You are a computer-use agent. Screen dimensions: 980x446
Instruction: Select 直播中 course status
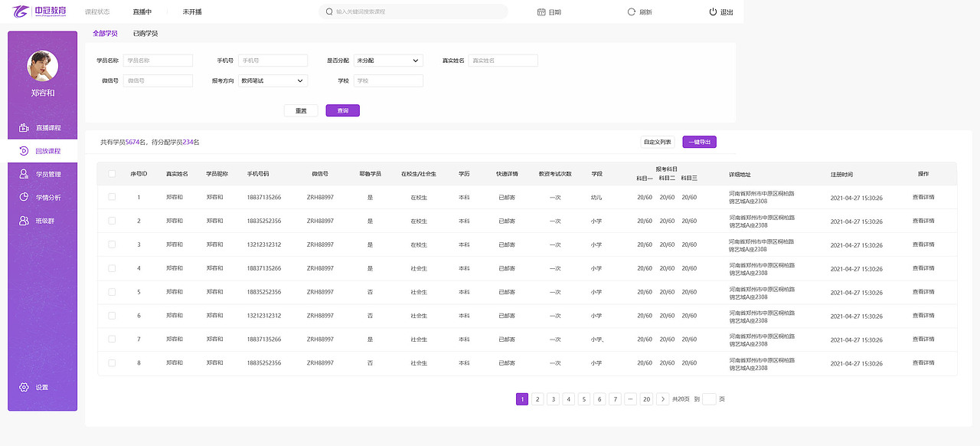pyautogui.click(x=142, y=12)
